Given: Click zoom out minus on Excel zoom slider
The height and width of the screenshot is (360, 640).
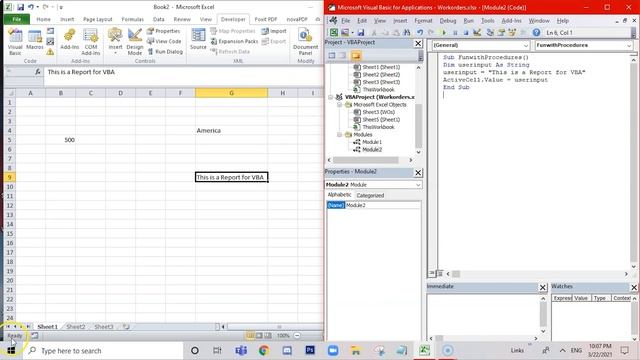Looking at the screenshot, I should [x=297, y=336].
